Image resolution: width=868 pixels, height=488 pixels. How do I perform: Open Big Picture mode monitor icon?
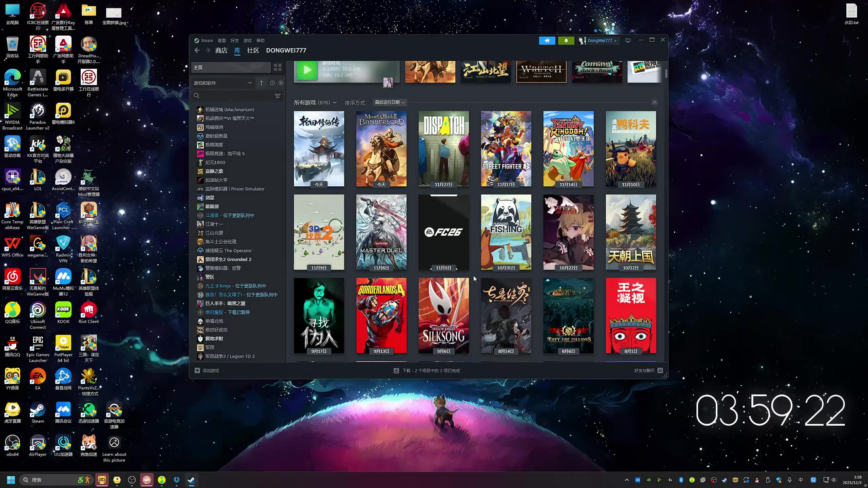pos(628,41)
